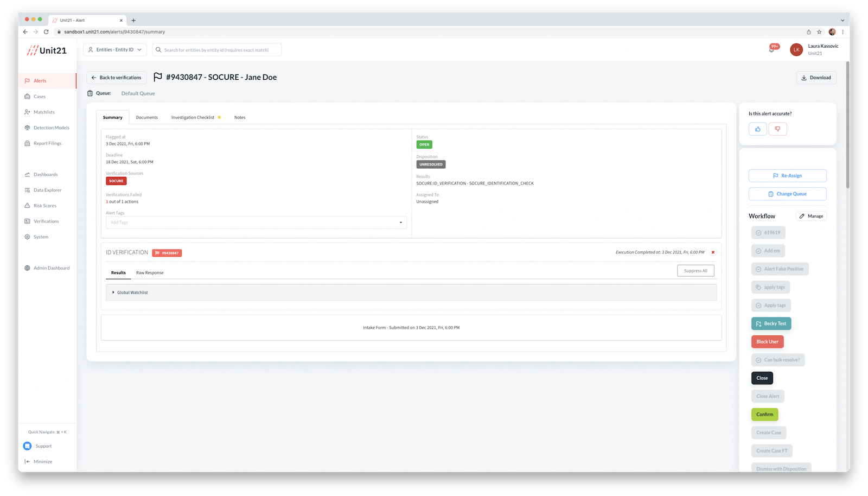Click lowercase apply tags workflow button

pyautogui.click(x=770, y=288)
